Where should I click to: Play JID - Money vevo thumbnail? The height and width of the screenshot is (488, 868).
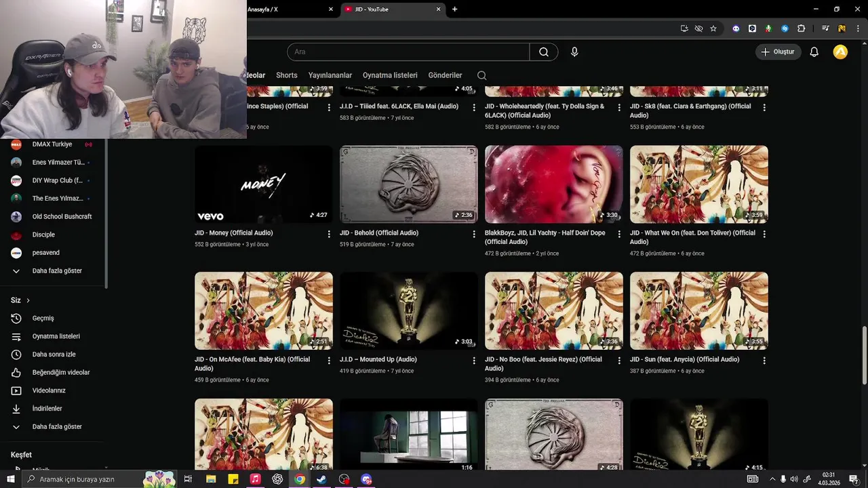pos(264,184)
